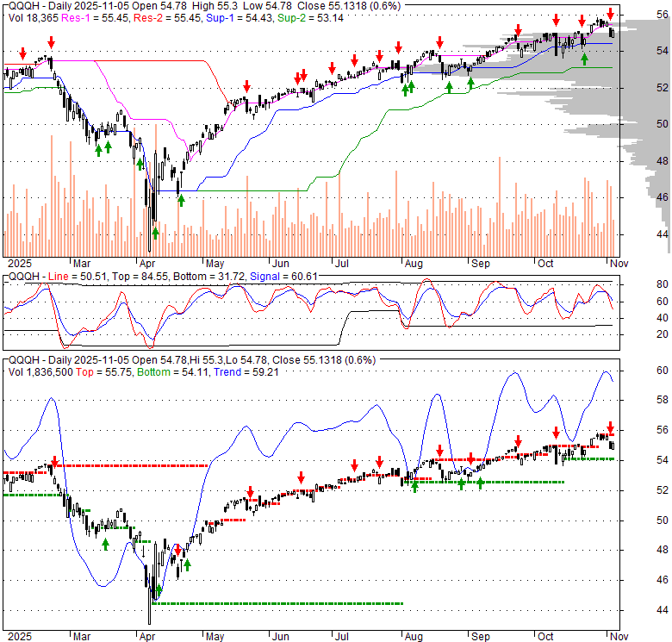Viewport: 672px width, 642px height.
Task: Click the green October arrow in top chart
Action: [x=585, y=59]
